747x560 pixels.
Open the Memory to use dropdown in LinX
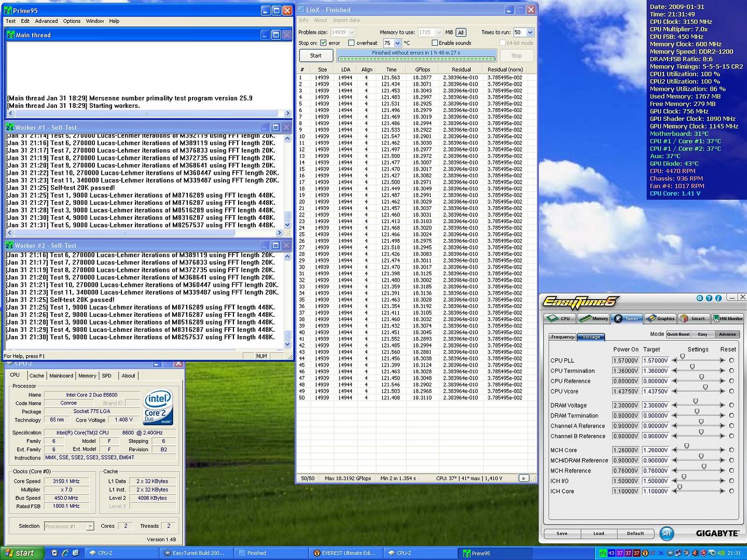pyautogui.click(x=439, y=32)
